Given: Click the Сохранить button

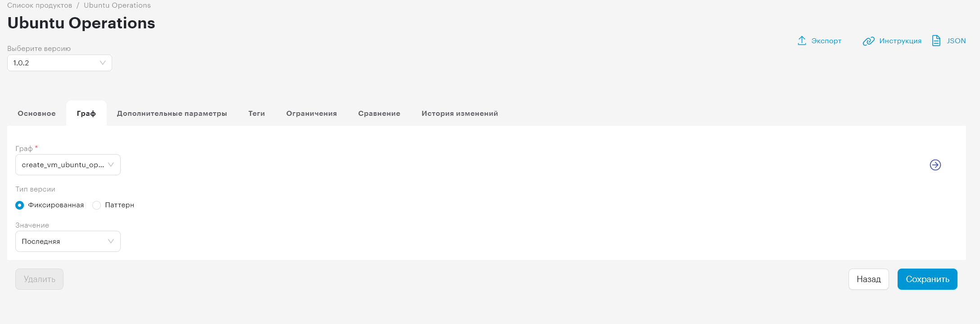Looking at the screenshot, I should pyautogui.click(x=927, y=279).
